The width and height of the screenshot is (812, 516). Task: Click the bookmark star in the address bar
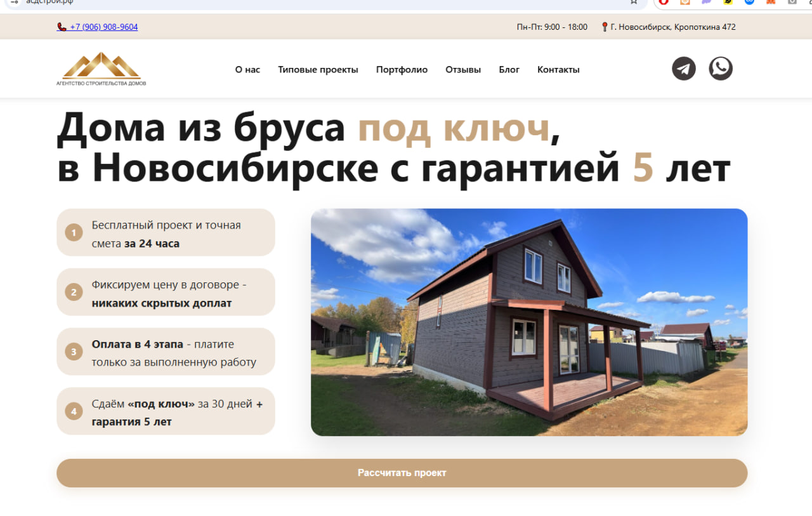[633, 3]
